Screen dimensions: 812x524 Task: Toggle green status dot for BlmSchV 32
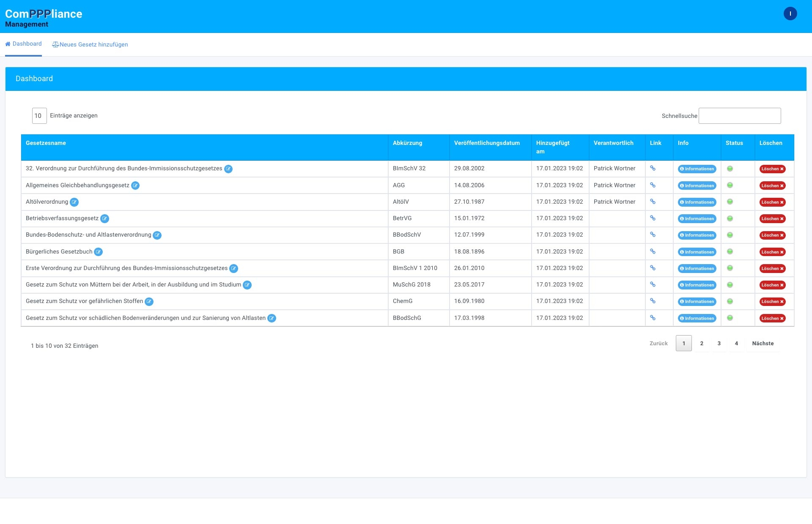pos(730,169)
